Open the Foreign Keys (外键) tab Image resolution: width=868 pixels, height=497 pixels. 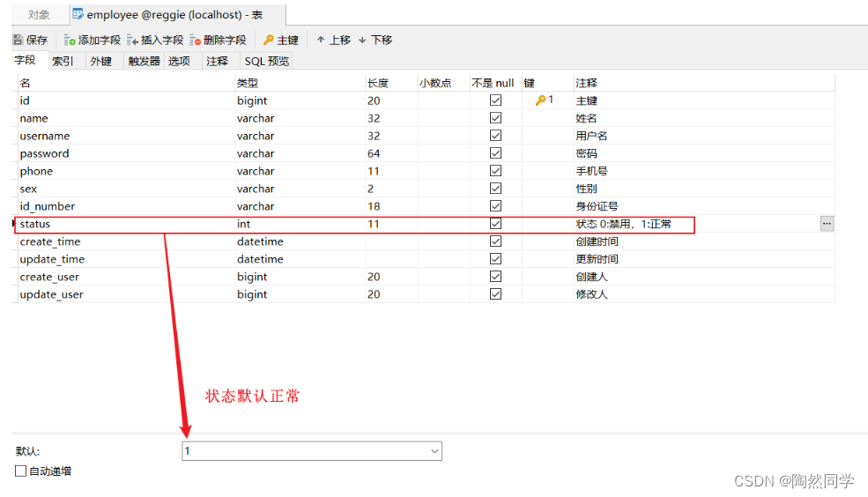tap(100, 61)
